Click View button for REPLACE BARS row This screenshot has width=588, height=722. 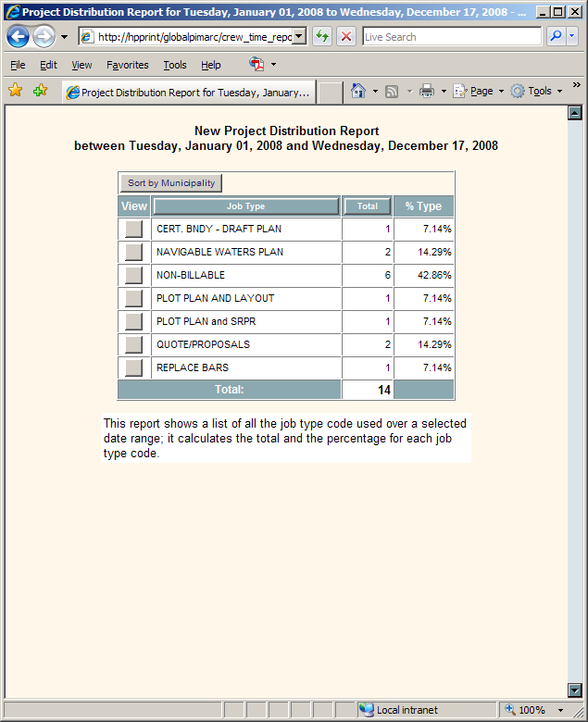pyautogui.click(x=133, y=367)
